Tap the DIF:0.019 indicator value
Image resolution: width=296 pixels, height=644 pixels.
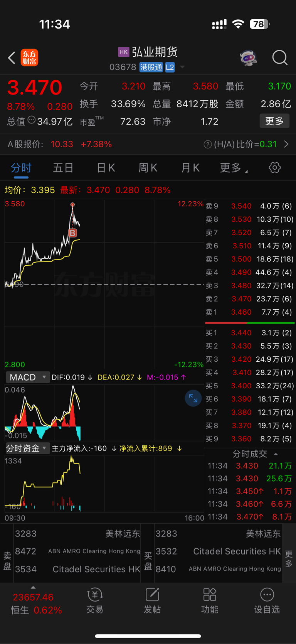coord(68,377)
